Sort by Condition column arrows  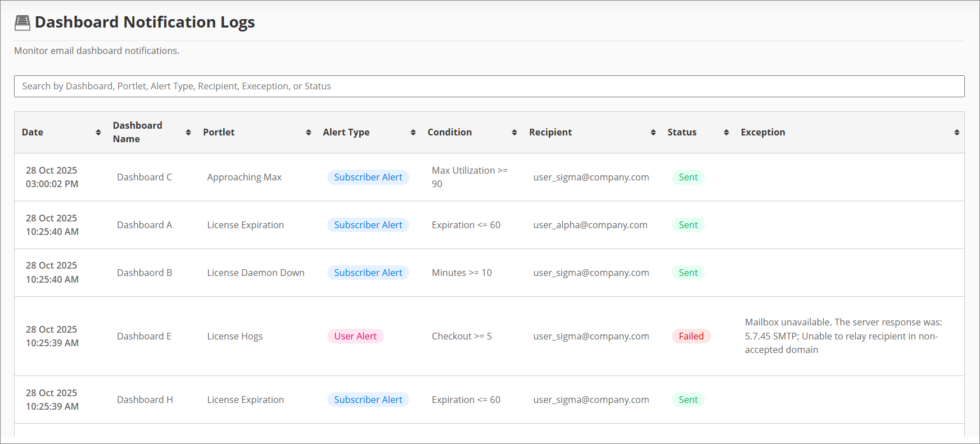(x=514, y=132)
